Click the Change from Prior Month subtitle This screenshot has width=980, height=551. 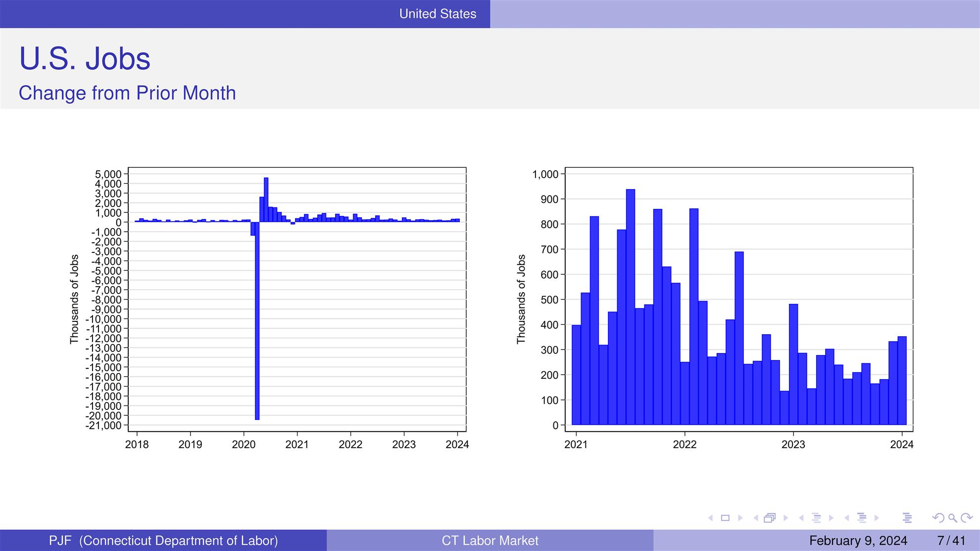point(127,93)
